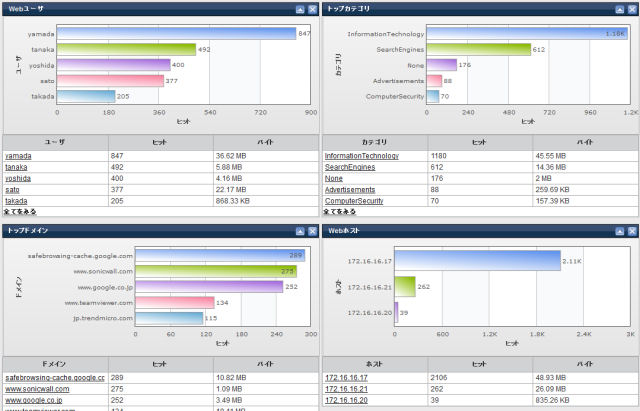Collapse the Webユーザ panel
640x411 pixels.
[300, 9]
